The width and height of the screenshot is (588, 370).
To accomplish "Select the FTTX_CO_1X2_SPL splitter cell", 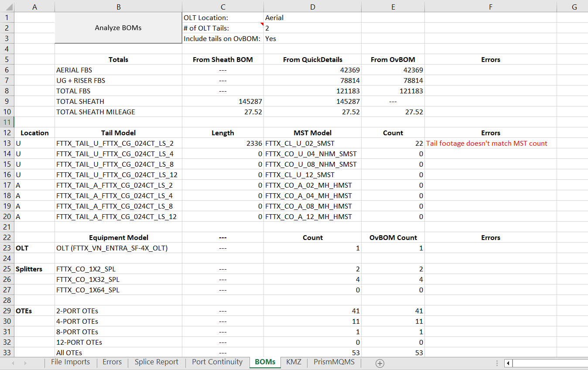I will pos(118,269).
